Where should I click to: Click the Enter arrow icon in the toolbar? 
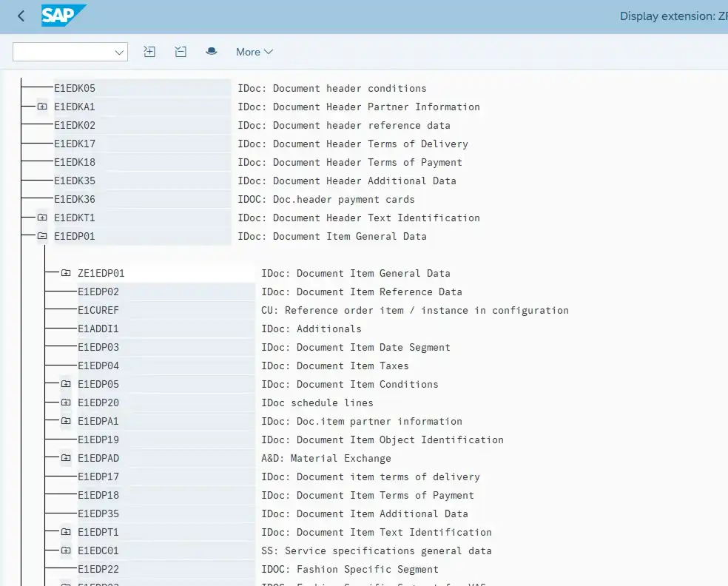click(149, 52)
